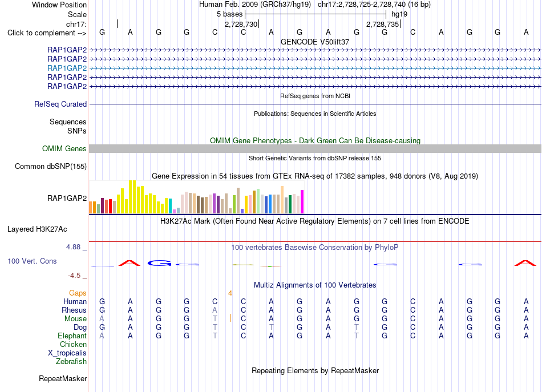The image size is (542, 392).
Task: Click the blue G conservation logo letter
Action: [x=159, y=263]
